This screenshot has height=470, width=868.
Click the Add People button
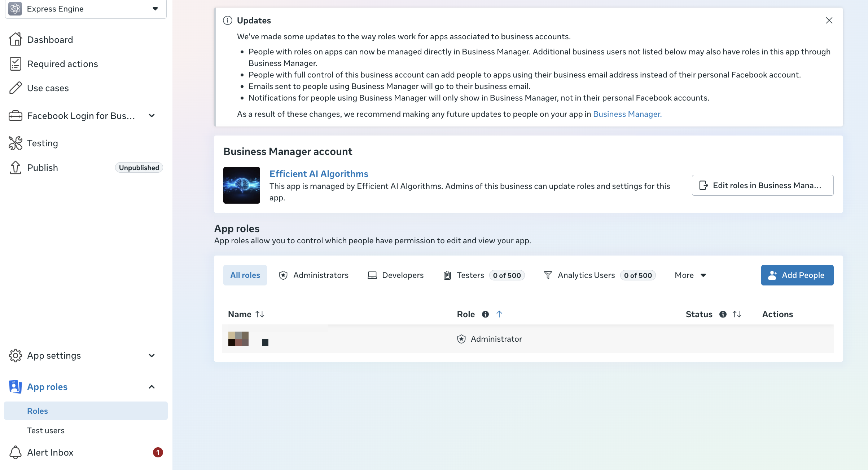(x=797, y=275)
